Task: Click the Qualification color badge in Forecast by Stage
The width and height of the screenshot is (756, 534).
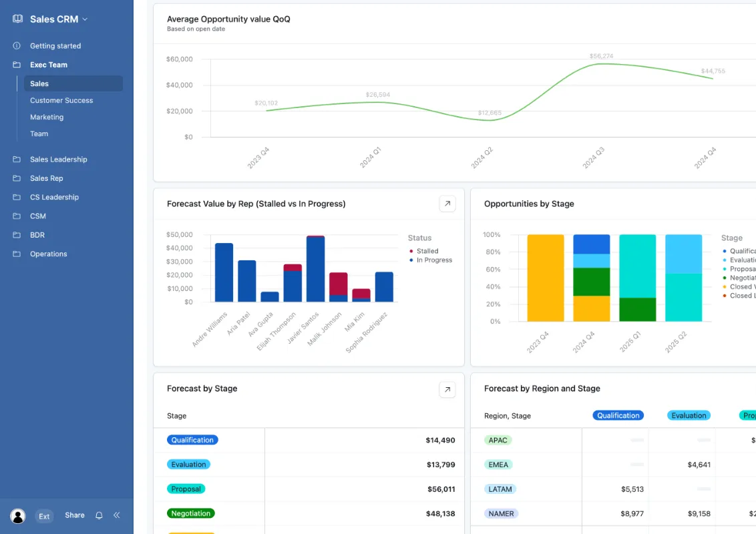Action: click(192, 439)
